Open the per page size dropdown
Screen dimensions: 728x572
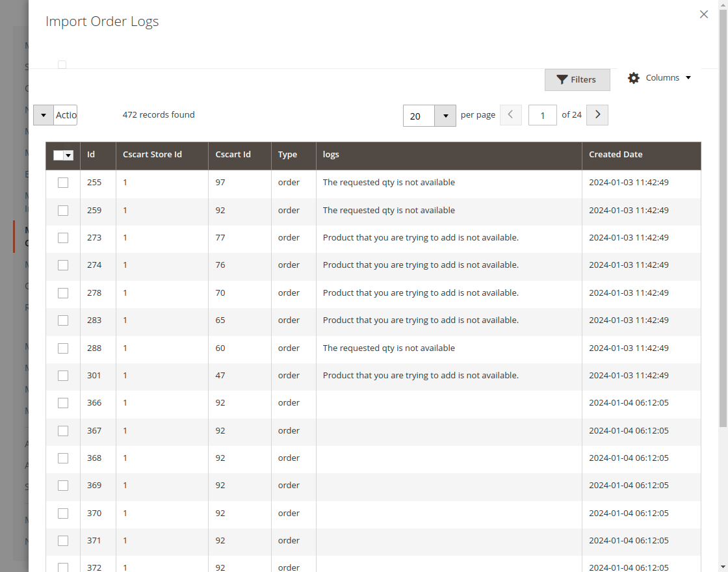(445, 116)
